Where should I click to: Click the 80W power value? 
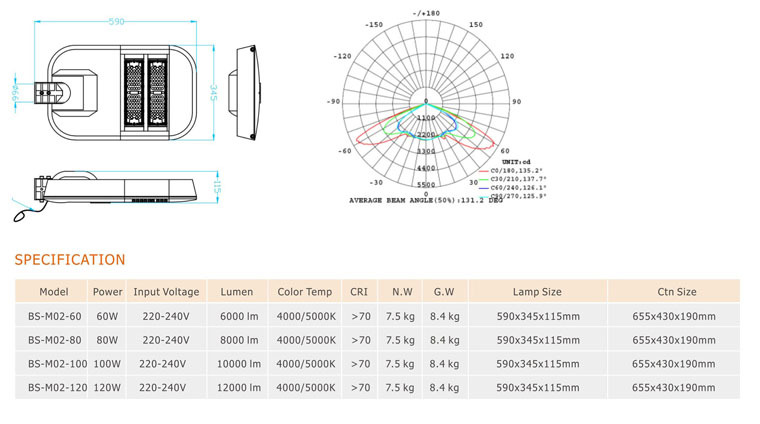107,340
